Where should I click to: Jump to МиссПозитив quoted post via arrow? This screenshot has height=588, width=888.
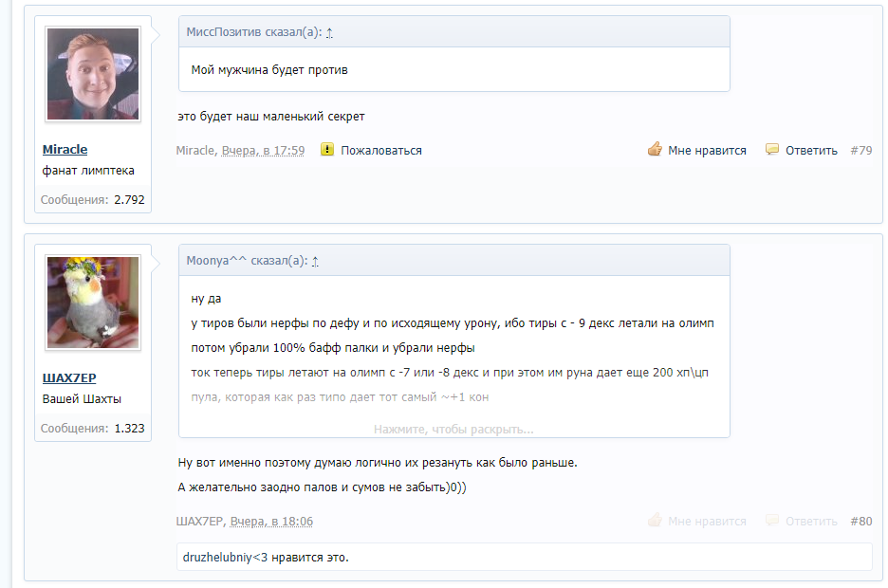pos(329,33)
